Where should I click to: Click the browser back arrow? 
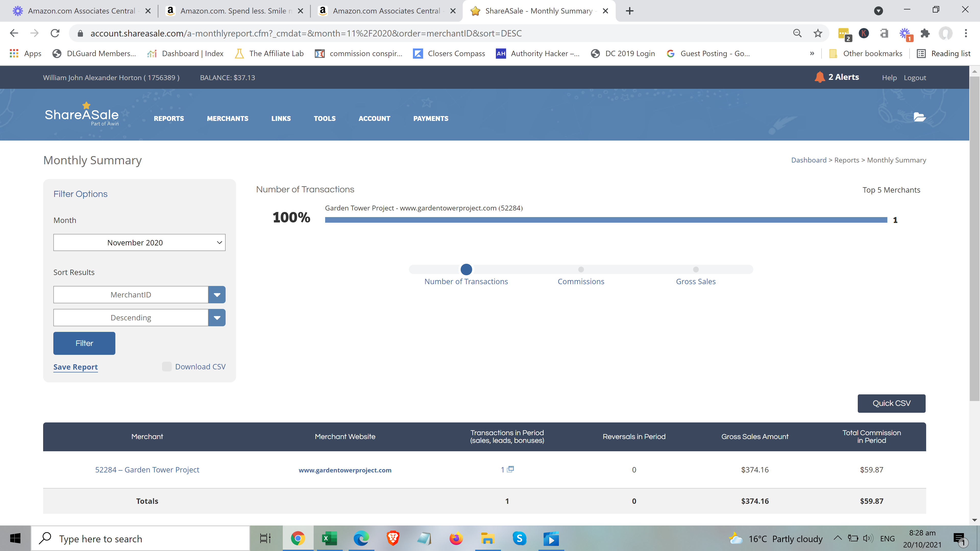coord(14,33)
